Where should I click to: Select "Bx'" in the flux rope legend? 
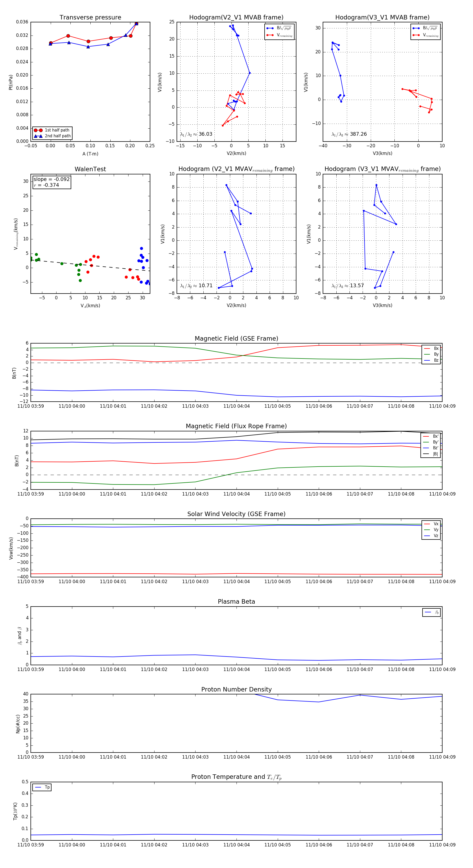pyautogui.click(x=431, y=436)
